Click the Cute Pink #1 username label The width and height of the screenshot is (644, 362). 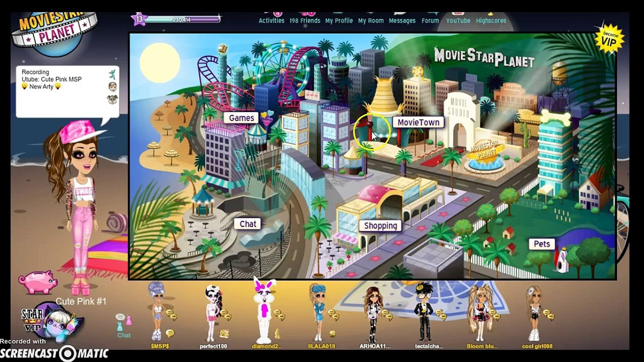click(81, 301)
